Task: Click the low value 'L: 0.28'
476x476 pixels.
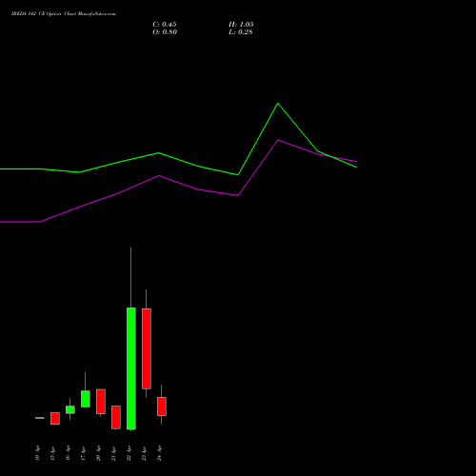Action: point(241,32)
